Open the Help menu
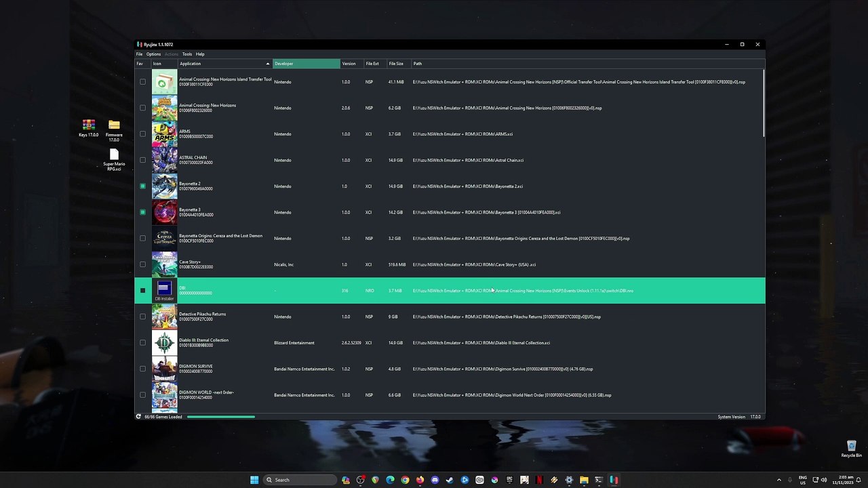Viewport: 868px width, 488px height. 200,54
